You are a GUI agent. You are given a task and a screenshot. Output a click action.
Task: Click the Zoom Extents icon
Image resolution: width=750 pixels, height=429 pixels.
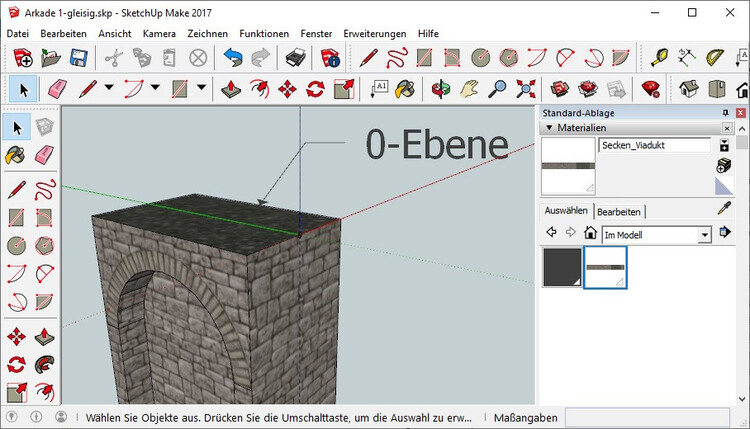[x=525, y=89]
